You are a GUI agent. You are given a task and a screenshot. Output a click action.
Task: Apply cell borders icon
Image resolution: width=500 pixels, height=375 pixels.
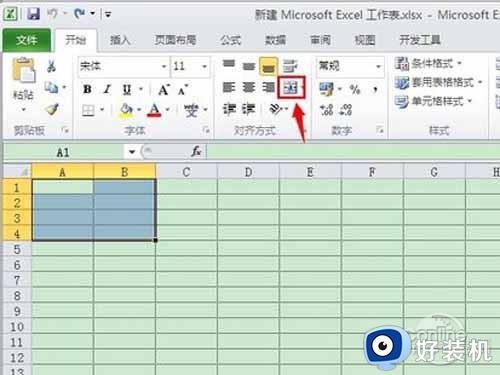point(88,110)
